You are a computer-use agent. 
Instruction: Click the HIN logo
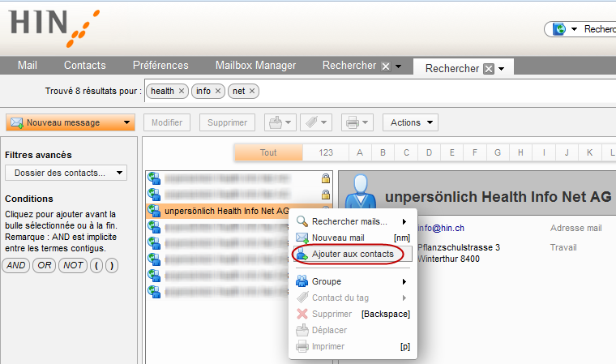click(53, 28)
